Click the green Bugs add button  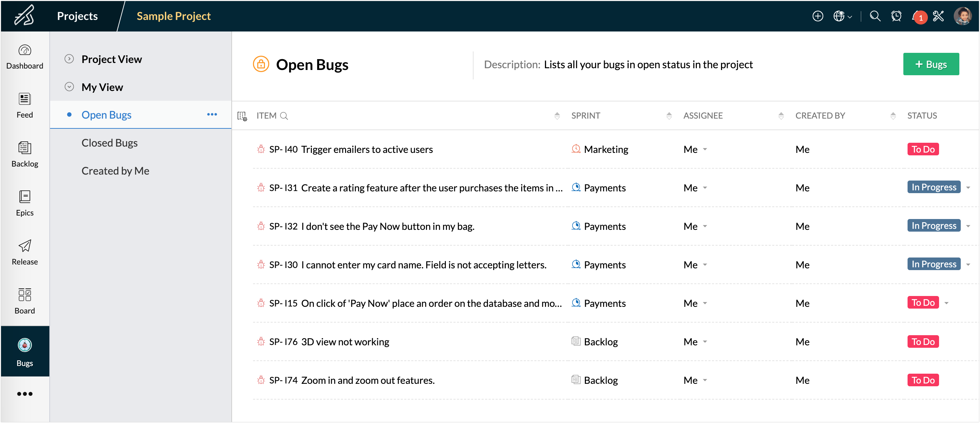pos(931,64)
